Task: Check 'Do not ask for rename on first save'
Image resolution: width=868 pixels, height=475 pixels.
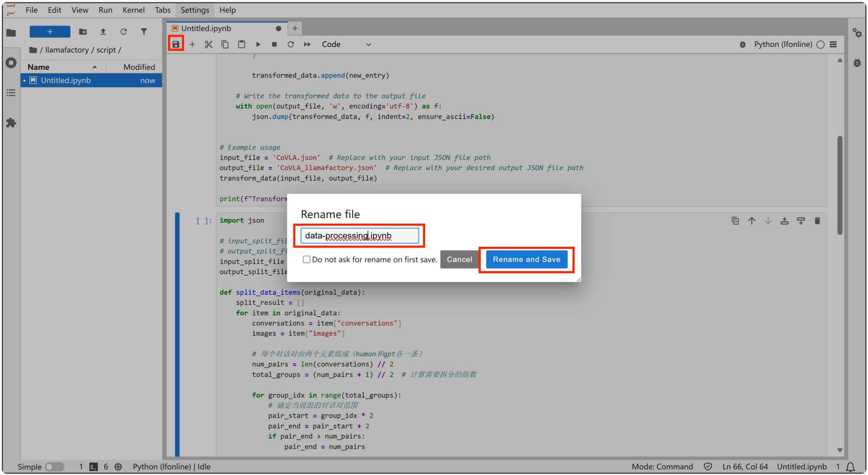Action: coord(306,259)
